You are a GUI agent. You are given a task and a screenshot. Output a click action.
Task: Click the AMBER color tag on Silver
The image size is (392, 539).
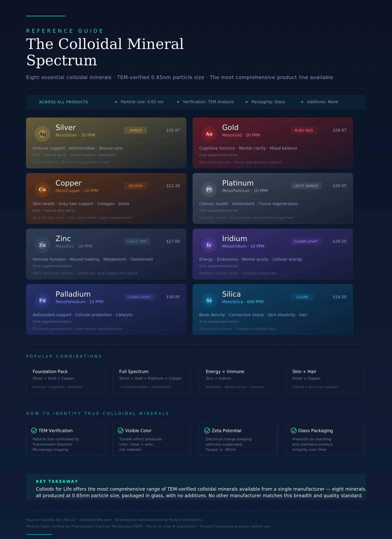pyautogui.click(x=135, y=130)
